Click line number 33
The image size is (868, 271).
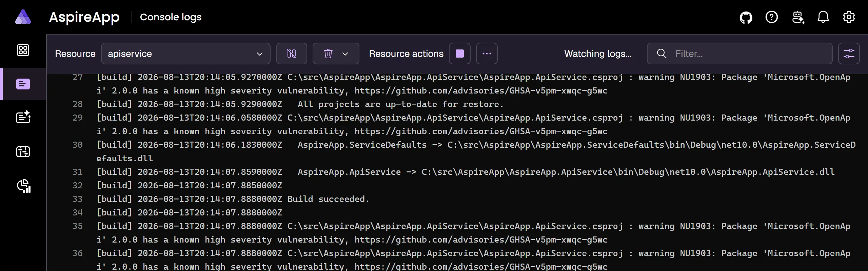click(78, 199)
